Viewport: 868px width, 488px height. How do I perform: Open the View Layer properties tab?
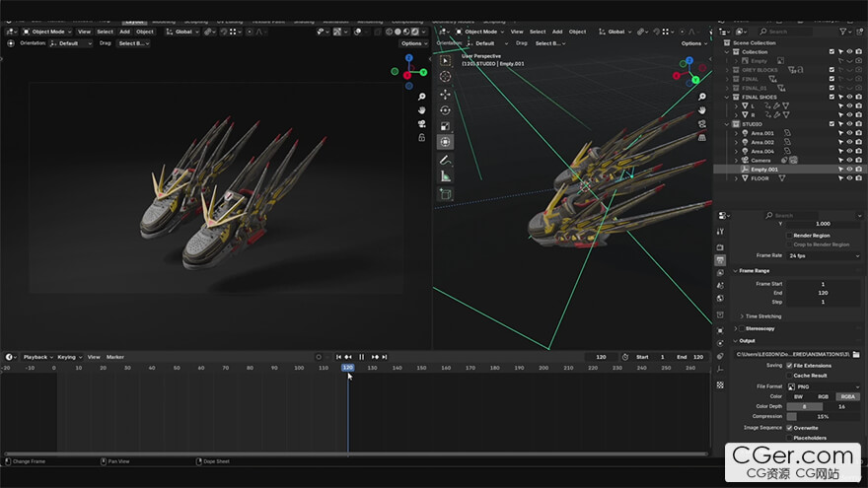(720, 273)
